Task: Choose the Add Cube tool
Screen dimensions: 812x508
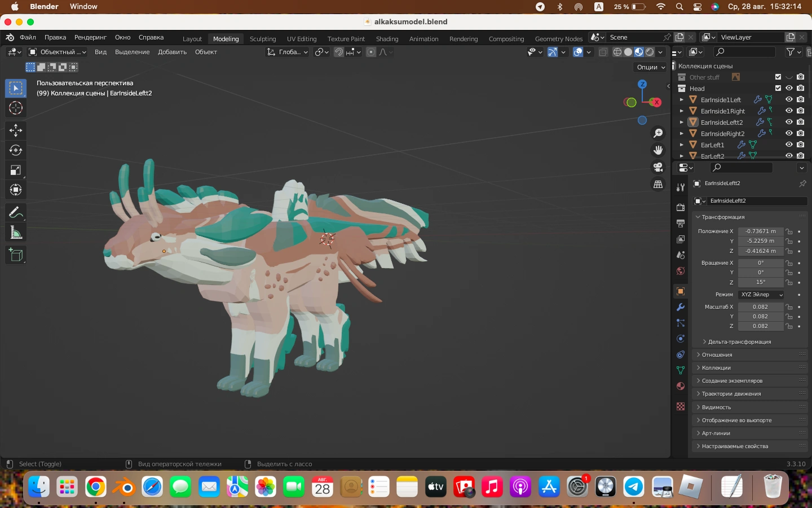Action: coord(15,255)
